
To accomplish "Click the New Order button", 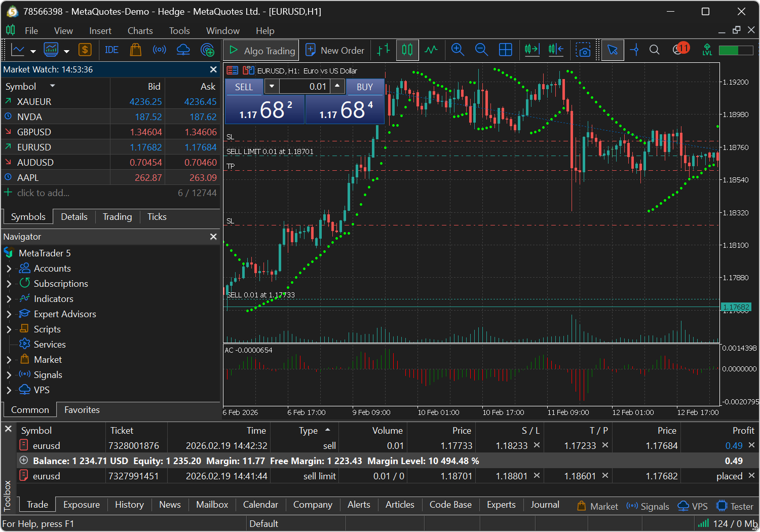I will [x=335, y=50].
